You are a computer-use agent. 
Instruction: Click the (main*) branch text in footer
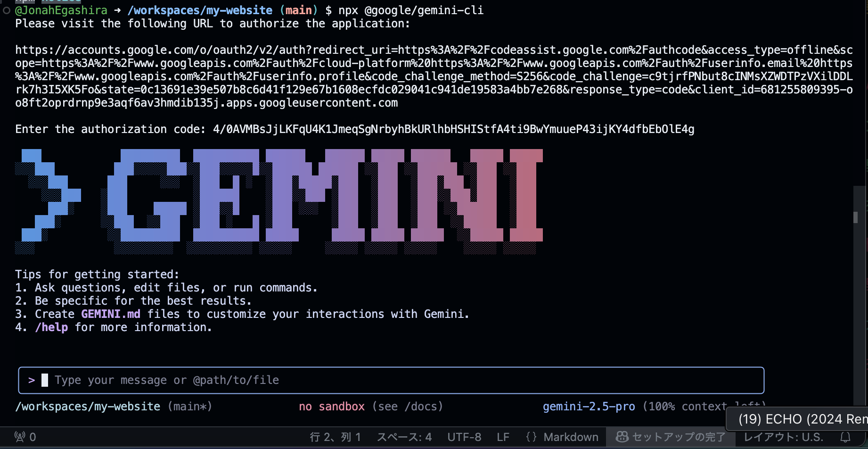(x=190, y=407)
